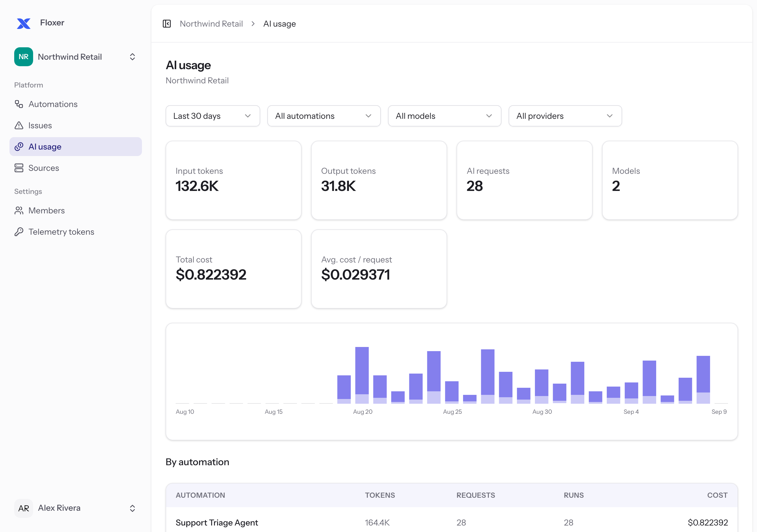Open the Issues page

tap(75, 126)
